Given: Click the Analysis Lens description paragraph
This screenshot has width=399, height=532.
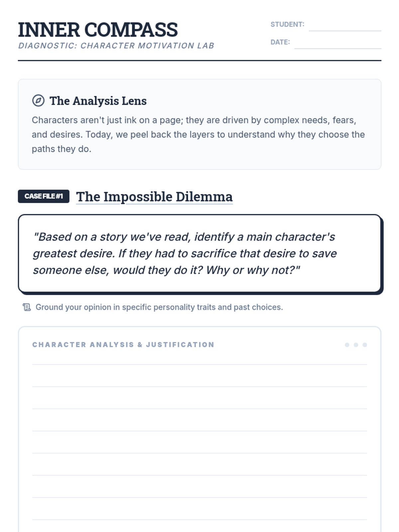Looking at the screenshot, I should pos(199,134).
